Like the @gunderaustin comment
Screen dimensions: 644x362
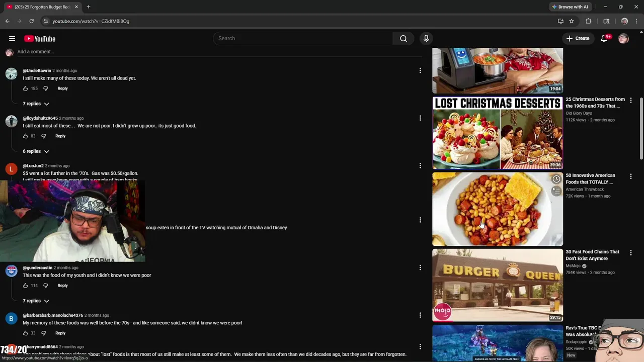25,286
